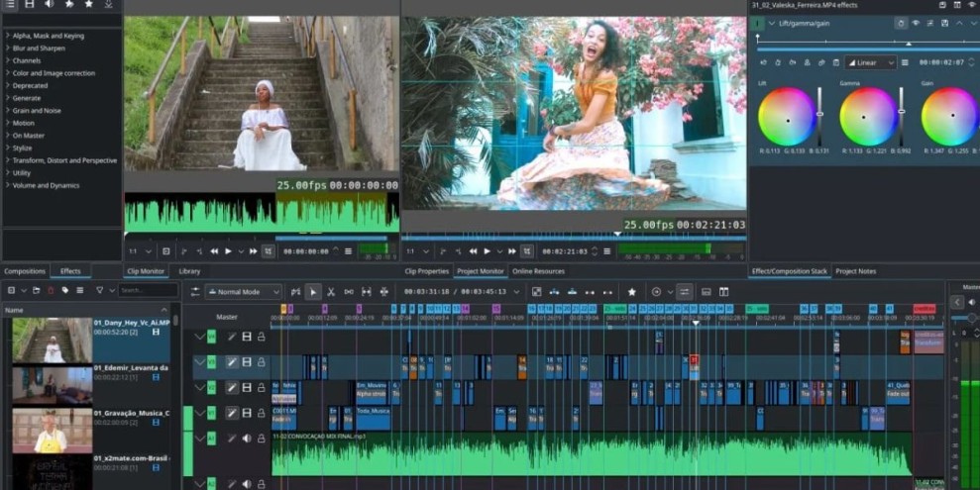Click the red delete clip icon in project bin
The height and width of the screenshot is (490, 980).
click(x=51, y=290)
